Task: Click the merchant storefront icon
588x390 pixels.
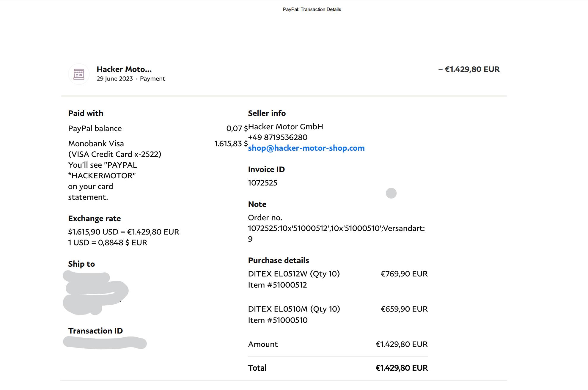Action: click(79, 74)
